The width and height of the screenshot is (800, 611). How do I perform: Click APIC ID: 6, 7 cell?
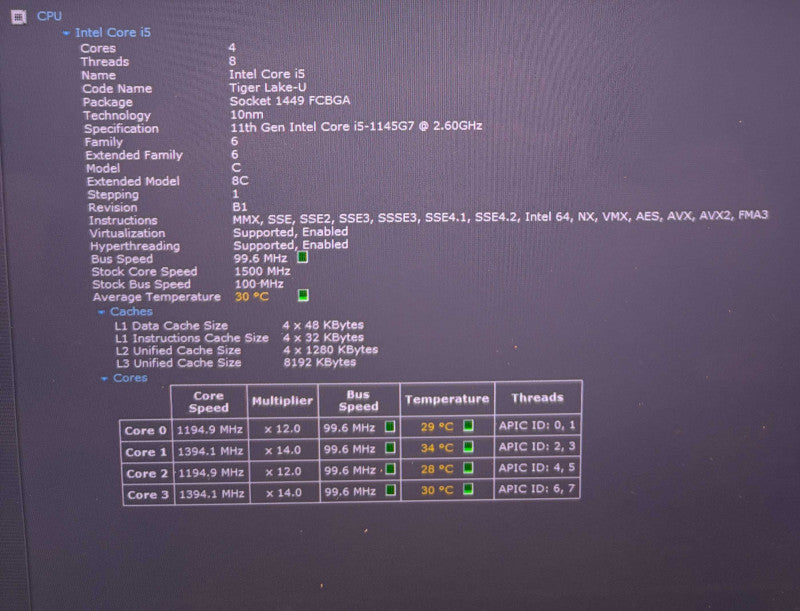click(x=537, y=489)
